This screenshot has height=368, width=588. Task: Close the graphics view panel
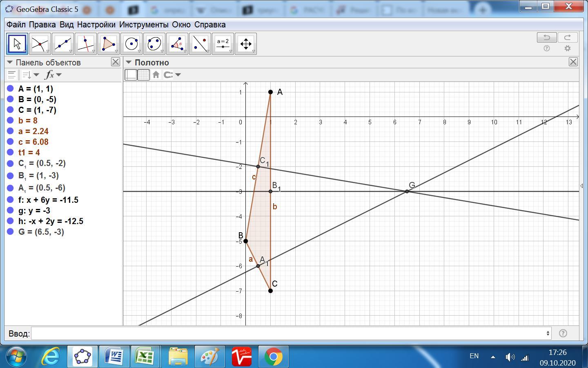[573, 62]
